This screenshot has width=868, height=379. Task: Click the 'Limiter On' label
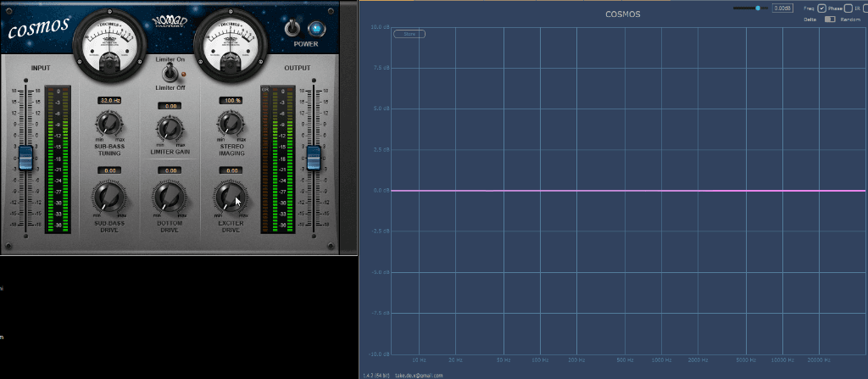tap(170, 59)
